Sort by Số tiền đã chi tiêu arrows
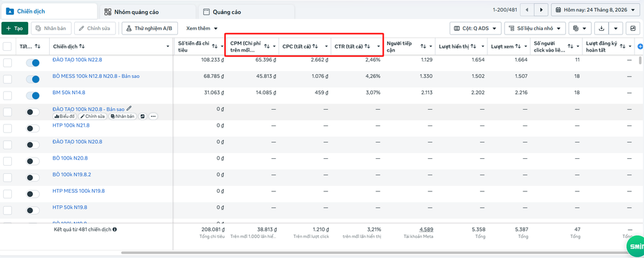The width and height of the screenshot is (644, 258). point(215,46)
